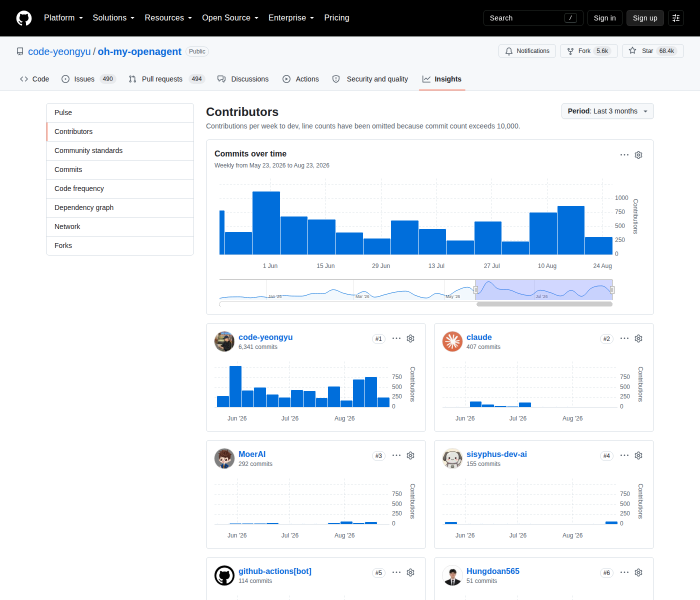Click the Sign up button
The width and height of the screenshot is (700, 600).
tap(645, 18)
